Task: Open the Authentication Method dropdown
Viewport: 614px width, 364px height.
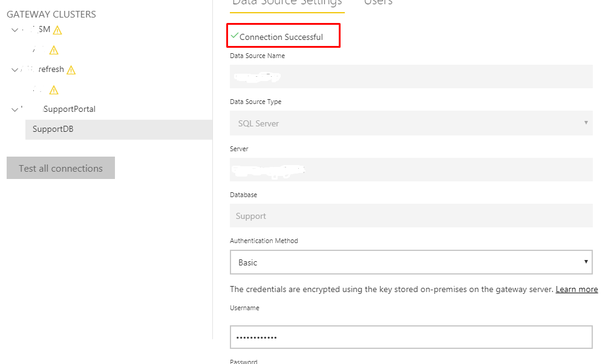Action: coord(411,262)
